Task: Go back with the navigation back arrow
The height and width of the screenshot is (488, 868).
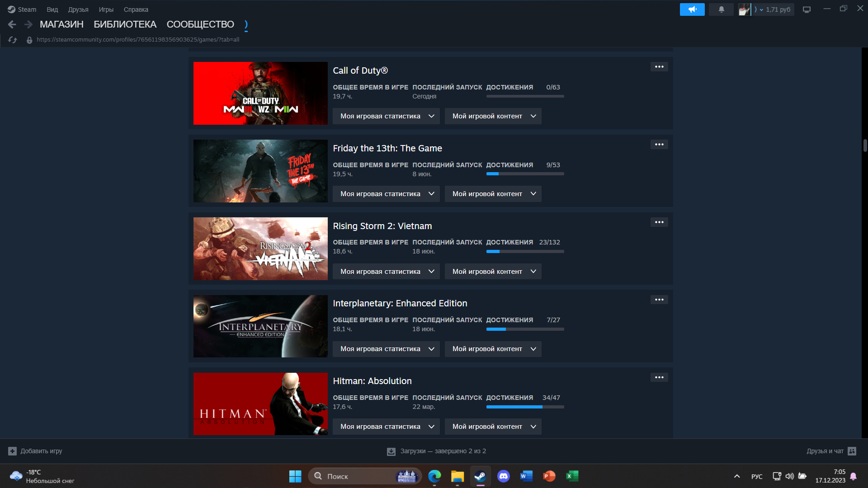Action: [12, 24]
